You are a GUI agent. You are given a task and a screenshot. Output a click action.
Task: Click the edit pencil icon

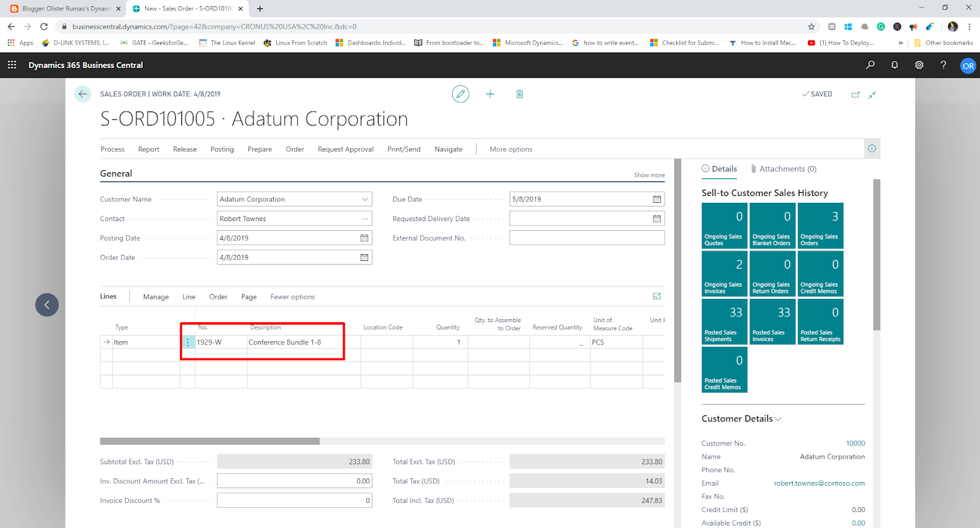(461, 94)
